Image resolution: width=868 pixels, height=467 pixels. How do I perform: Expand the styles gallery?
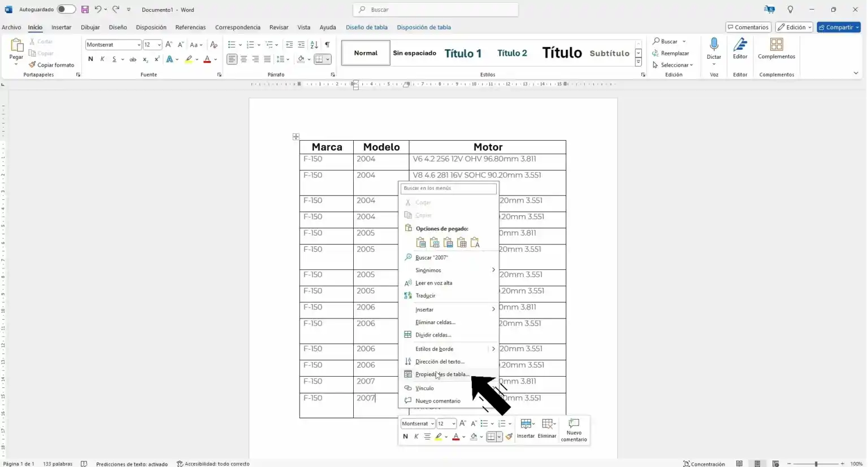click(x=639, y=62)
